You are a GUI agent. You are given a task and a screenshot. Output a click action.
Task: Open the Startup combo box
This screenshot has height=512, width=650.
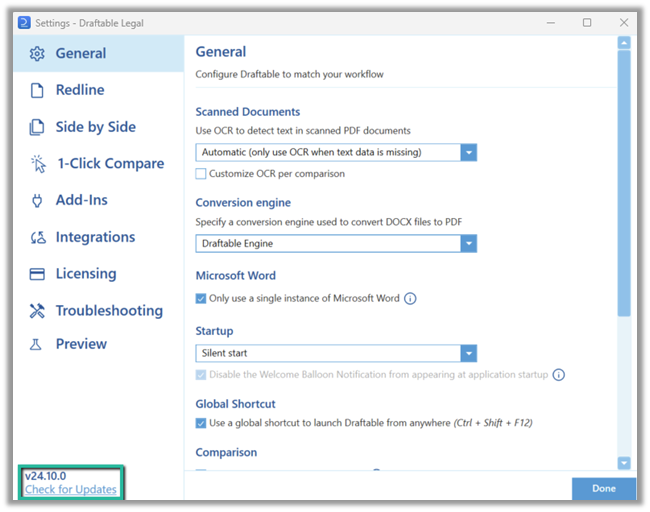[x=336, y=354]
